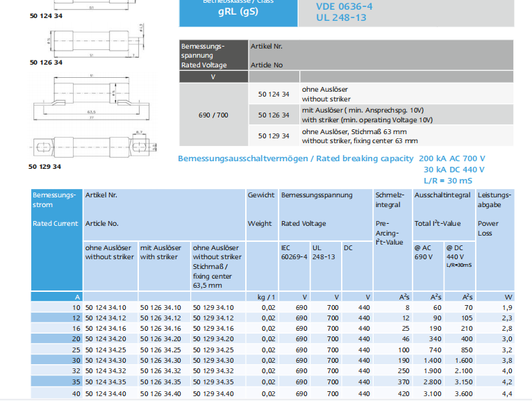Click the 'Schmelzintegral Pre-Arcing' column header
Viewport: 532px width, 401px height.
(x=392, y=240)
